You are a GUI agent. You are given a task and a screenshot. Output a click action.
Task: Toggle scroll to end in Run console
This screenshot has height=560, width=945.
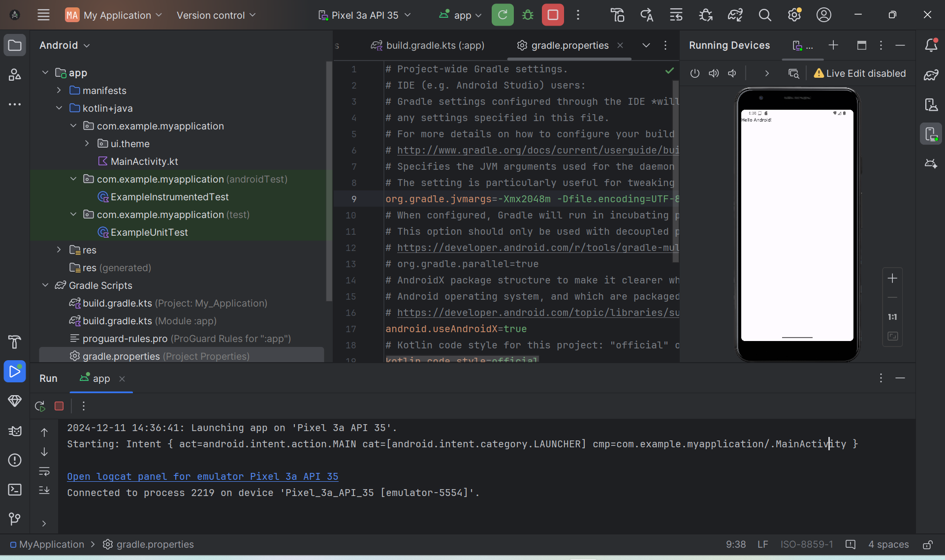click(44, 490)
